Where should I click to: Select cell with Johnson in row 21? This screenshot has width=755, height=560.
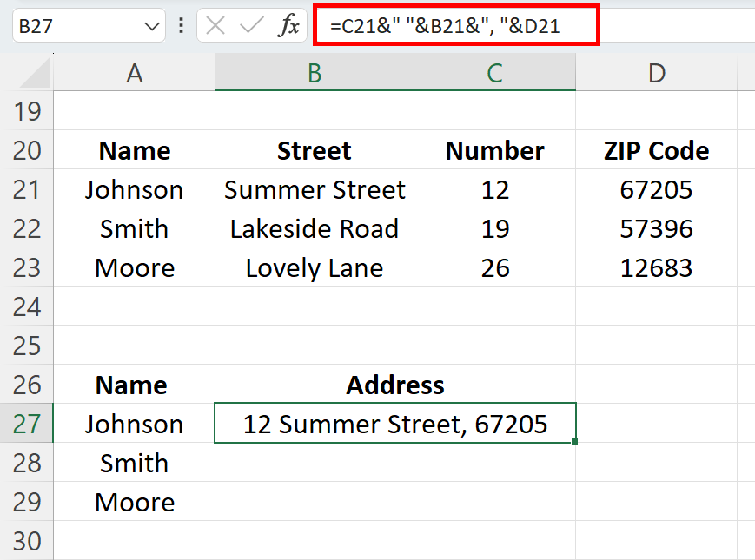pos(135,189)
